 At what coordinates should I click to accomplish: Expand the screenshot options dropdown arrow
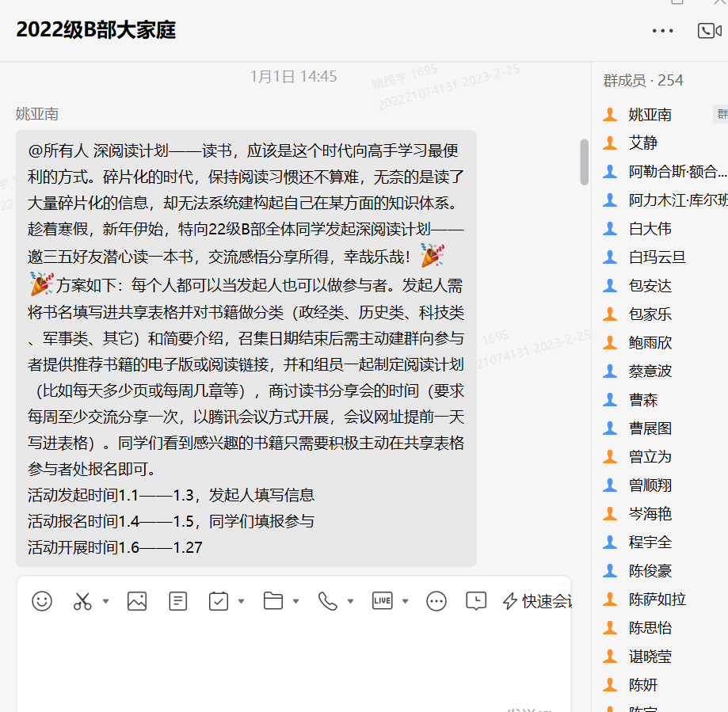[105, 602]
